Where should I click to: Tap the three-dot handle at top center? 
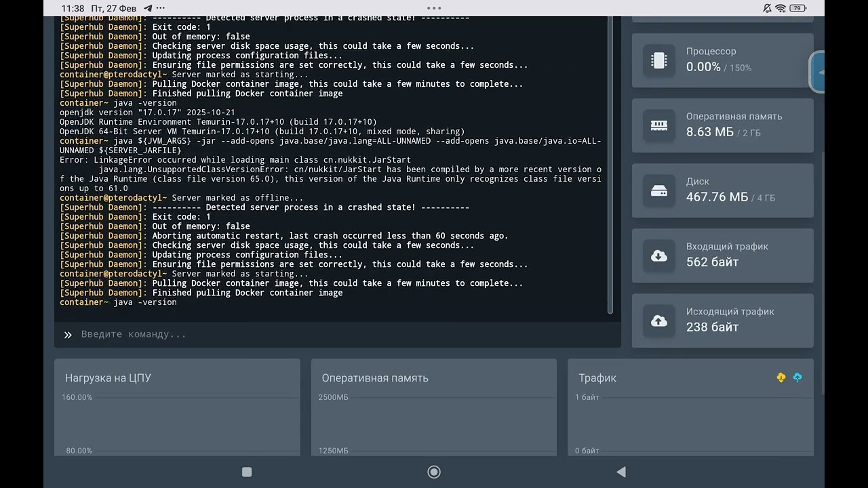[434, 8]
